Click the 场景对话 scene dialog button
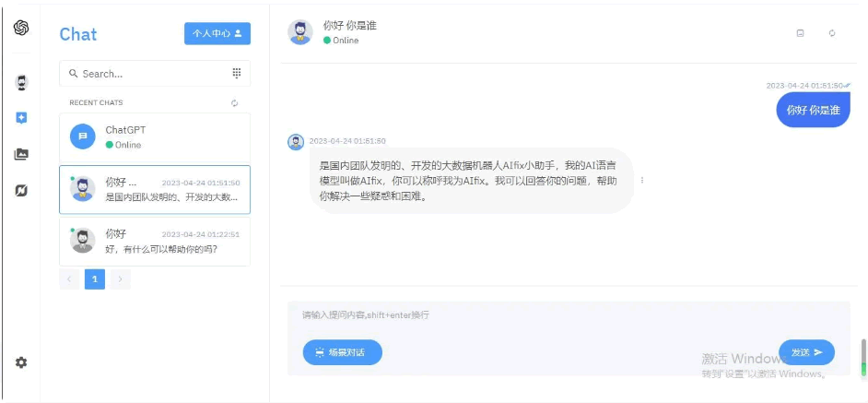 point(342,352)
